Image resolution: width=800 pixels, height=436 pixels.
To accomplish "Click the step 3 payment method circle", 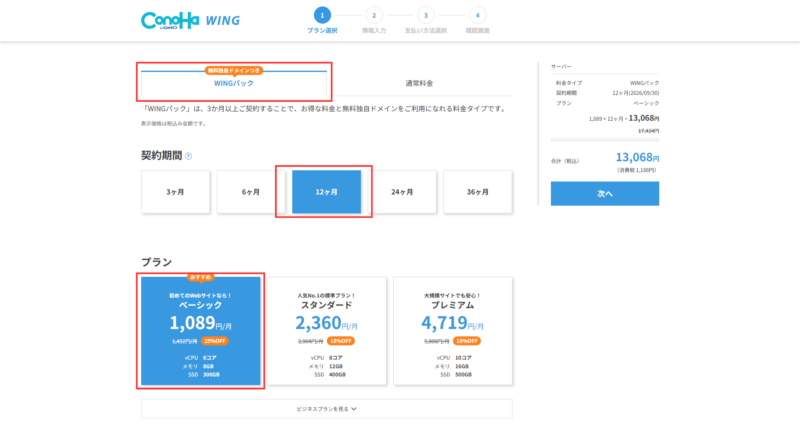I will coord(426,15).
